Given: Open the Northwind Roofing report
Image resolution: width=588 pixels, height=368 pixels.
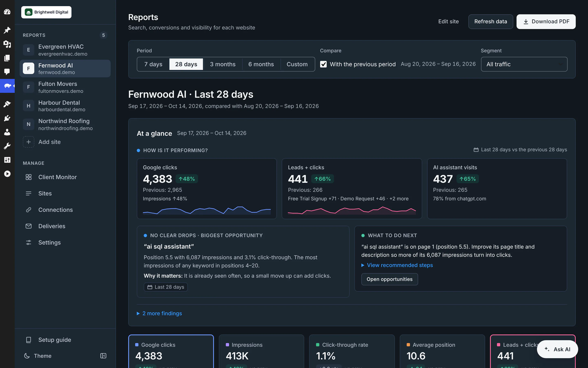Looking at the screenshot, I should click(65, 124).
